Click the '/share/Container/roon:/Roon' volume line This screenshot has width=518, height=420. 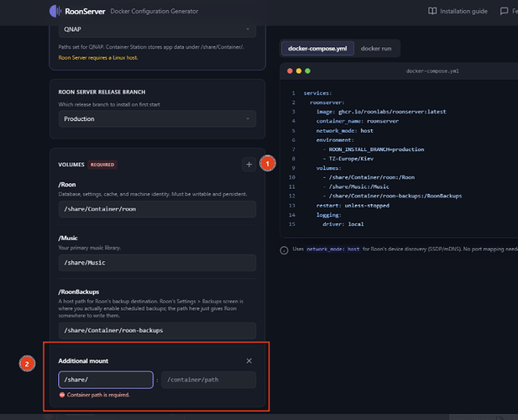click(369, 177)
